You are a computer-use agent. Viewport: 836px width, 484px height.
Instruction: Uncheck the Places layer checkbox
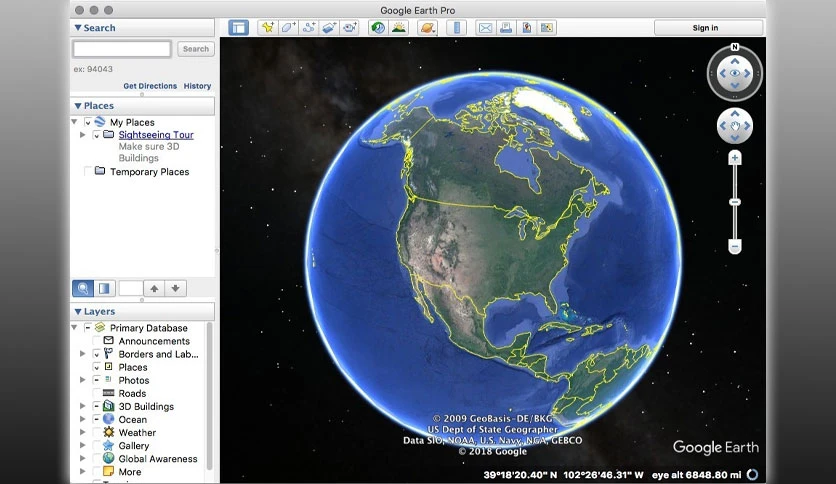coord(97,367)
